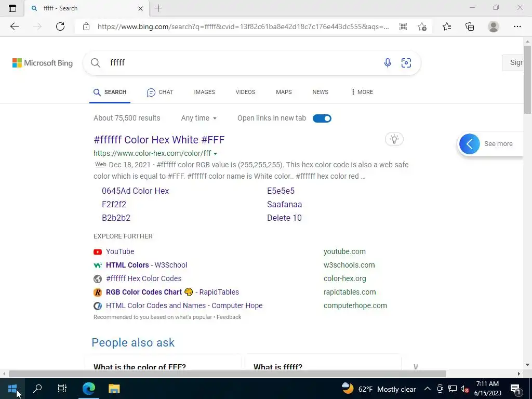Start voice search with microphone
The height and width of the screenshot is (399, 532).
point(388,63)
